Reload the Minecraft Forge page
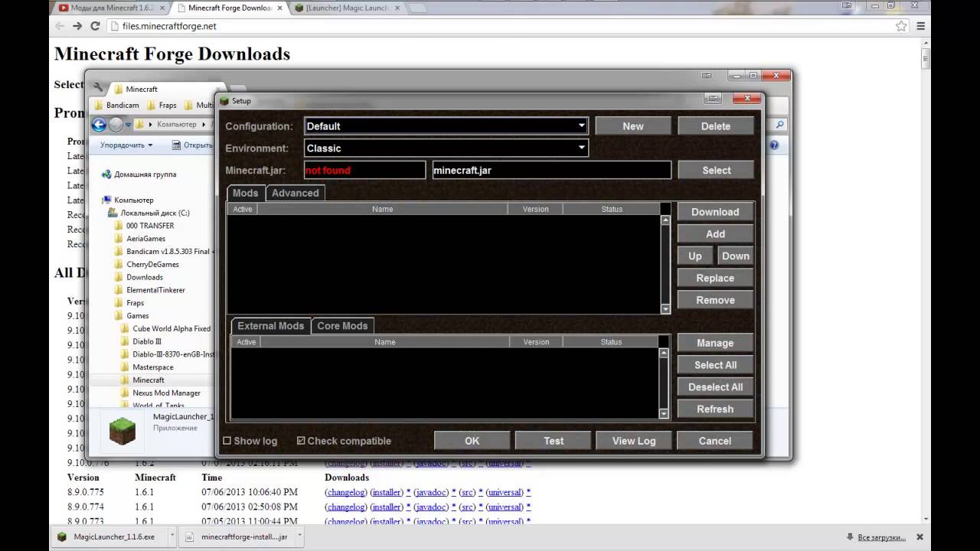This screenshot has height=551, width=980. (x=95, y=26)
